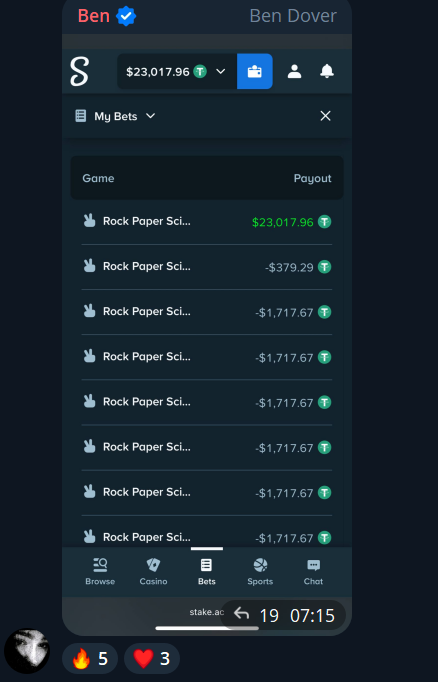Click the 19 reply count
438x682 pixels.
tap(269, 615)
